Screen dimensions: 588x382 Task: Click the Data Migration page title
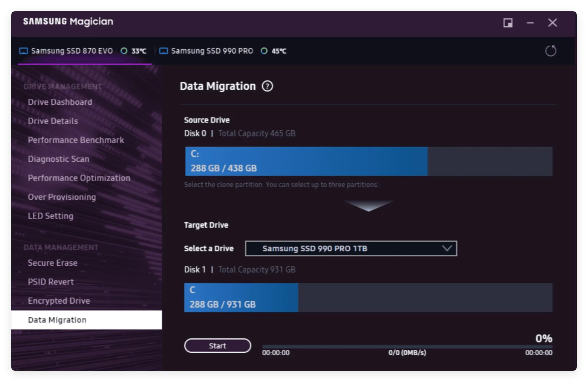218,86
